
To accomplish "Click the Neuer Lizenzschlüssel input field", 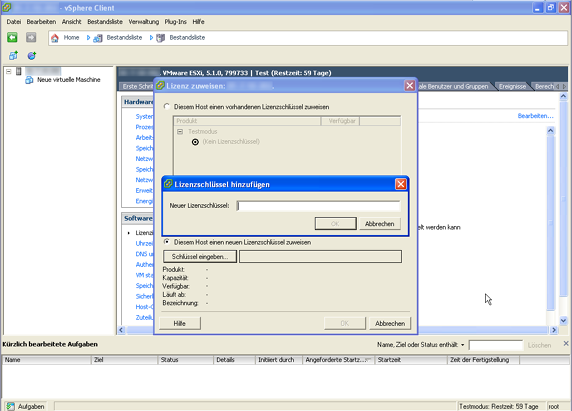I will point(318,206).
